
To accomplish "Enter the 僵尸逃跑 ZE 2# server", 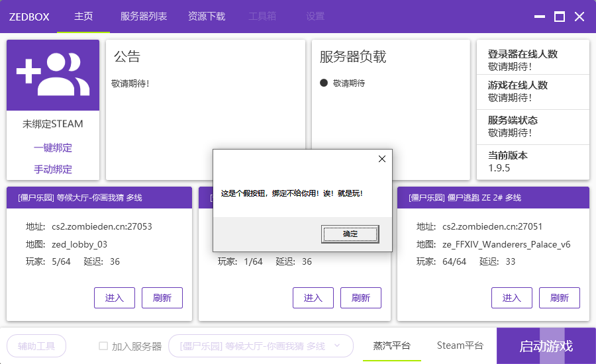I will pos(512,298).
